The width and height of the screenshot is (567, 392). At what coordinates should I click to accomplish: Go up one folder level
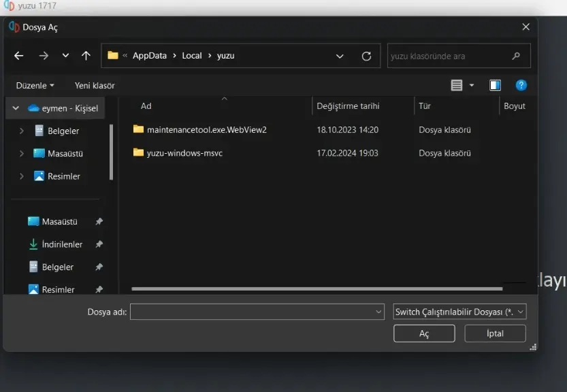click(86, 56)
